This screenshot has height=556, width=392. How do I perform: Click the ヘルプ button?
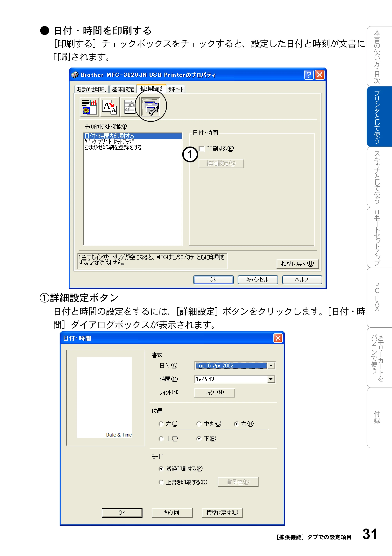coord(302,280)
